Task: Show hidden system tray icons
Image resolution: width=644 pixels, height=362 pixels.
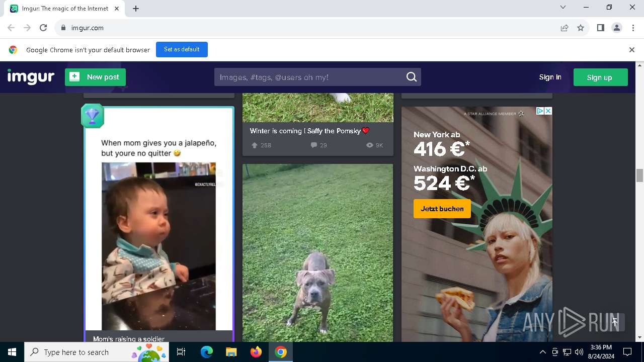Action: tap(542, 352)
